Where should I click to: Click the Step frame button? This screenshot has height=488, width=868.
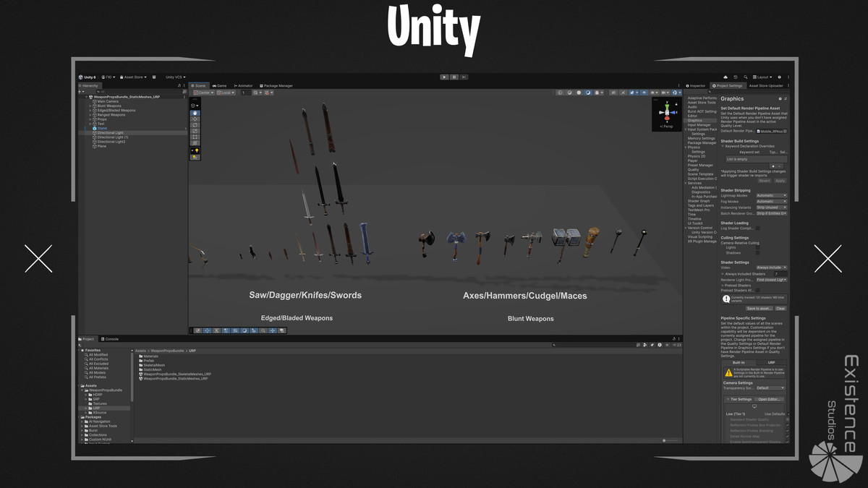[464, 77]
